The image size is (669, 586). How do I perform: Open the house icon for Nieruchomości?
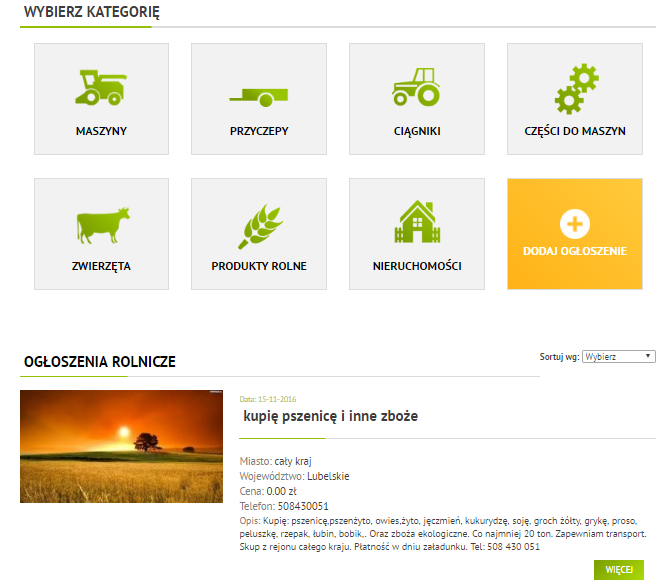417,223
